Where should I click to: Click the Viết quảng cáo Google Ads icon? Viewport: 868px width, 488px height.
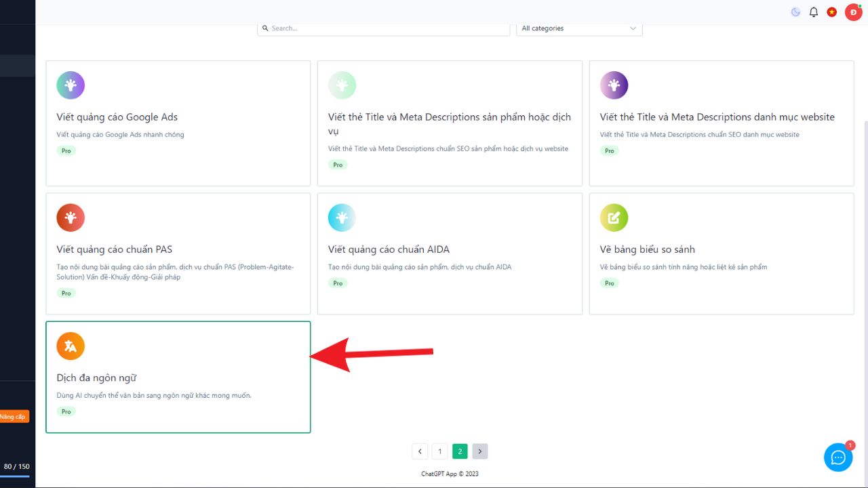71,85
